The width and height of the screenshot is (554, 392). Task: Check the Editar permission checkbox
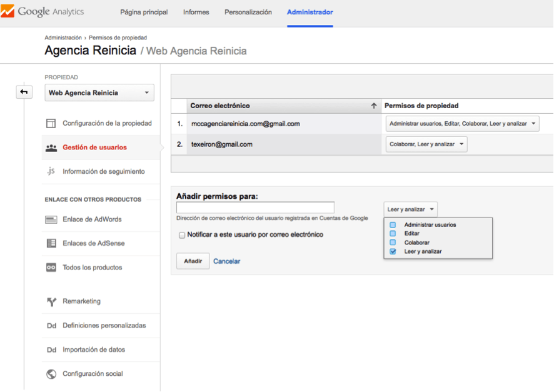393,234
